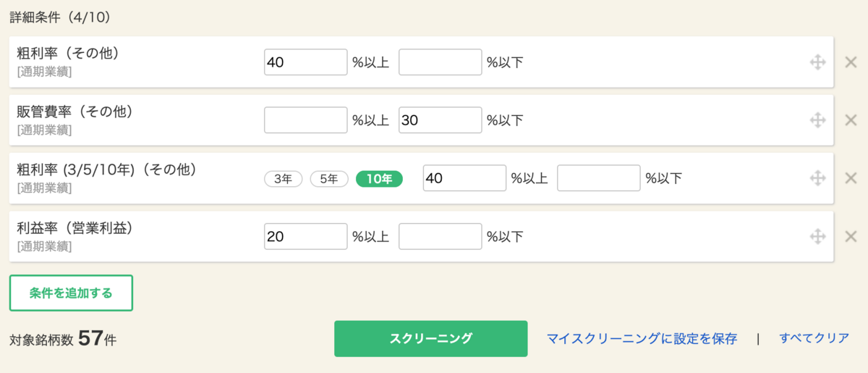
Task: Click the move handle icon for 販管費率 row
Action: tap(817, 120)
